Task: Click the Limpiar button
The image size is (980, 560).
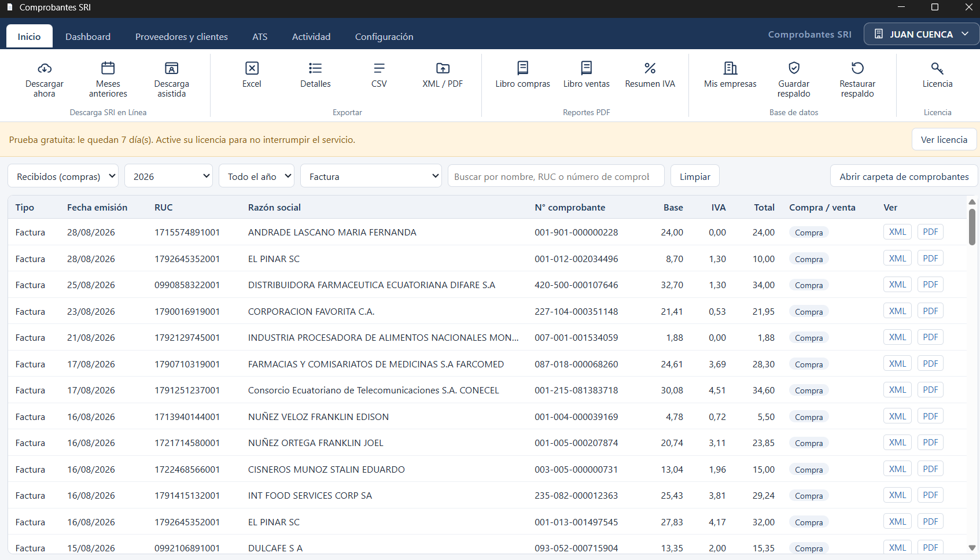Action: click(695, 176)
